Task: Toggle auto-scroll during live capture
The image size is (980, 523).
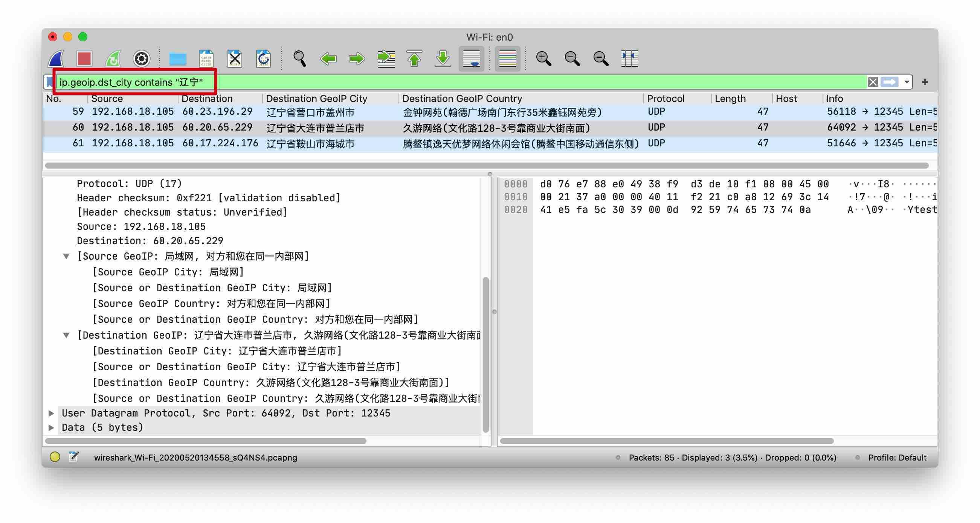Action: coord(471,59)
